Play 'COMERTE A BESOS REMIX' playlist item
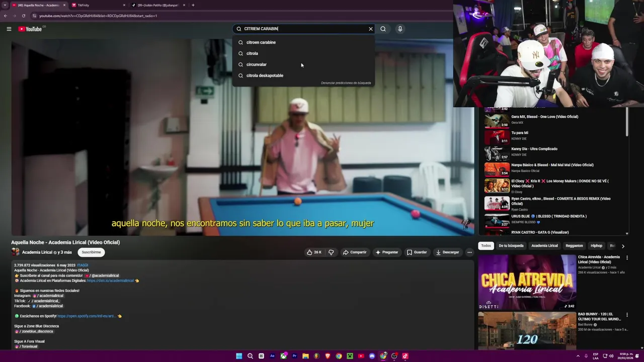The height and width of the screenshot is (362, 644). [553, 204]
